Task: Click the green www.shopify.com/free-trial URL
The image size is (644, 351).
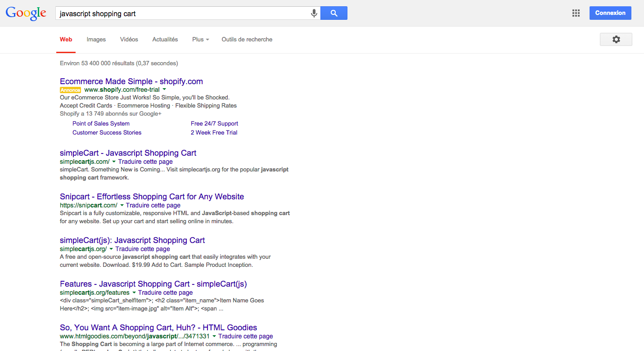Action: click(x=122, y=90)
